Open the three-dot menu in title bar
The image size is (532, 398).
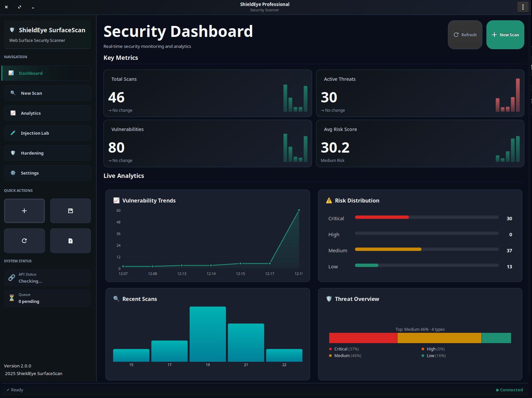(x=523, y=7)
